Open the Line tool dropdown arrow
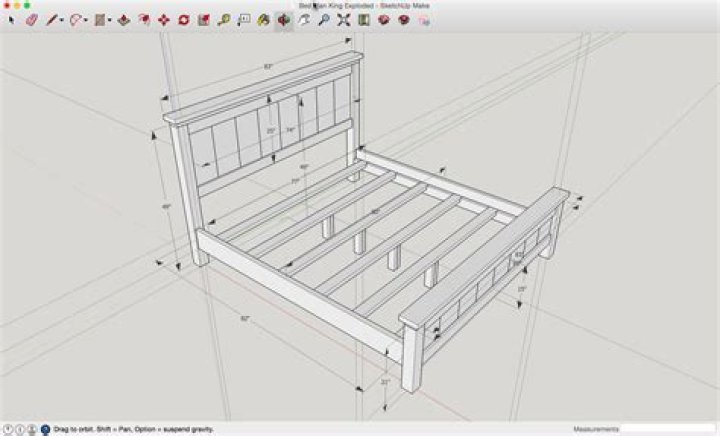Screen dimensions: 720x436 tap(62, 20)
